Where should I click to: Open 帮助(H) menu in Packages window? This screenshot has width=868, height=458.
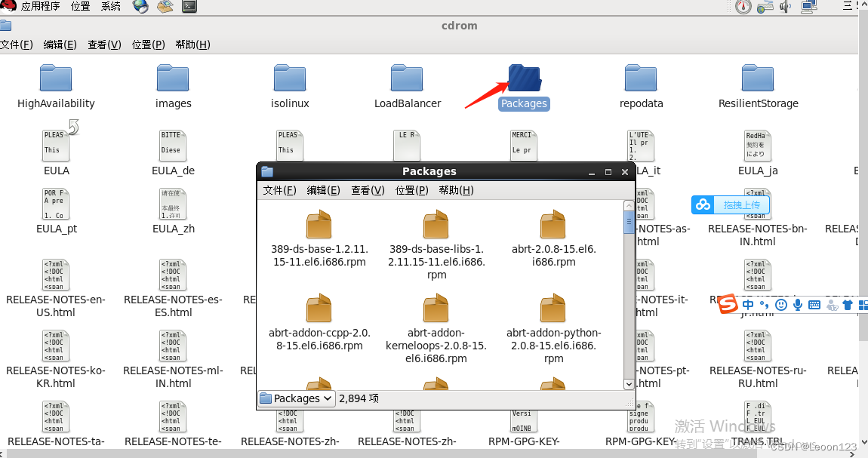pos(456,190)
